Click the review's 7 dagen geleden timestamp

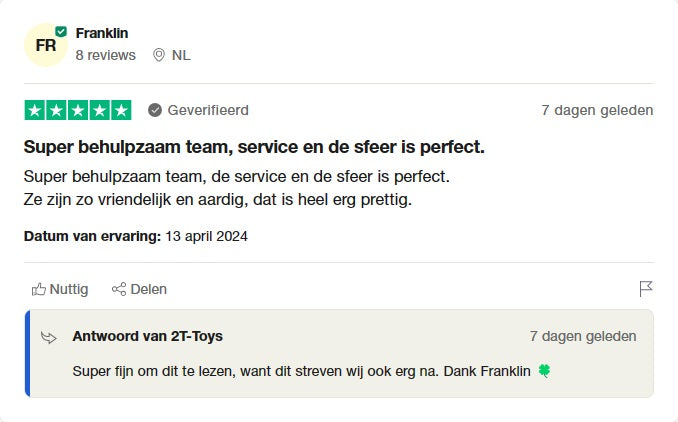pos(597,110)
